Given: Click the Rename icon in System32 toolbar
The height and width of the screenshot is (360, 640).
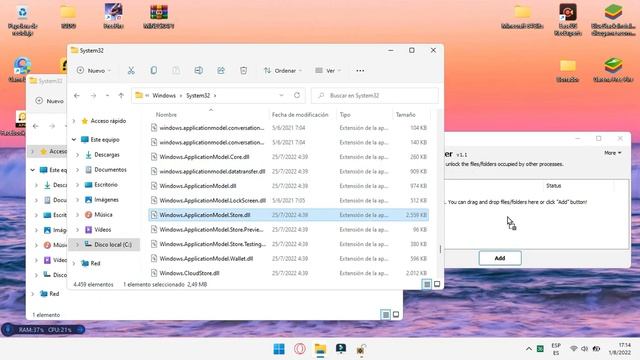Looking at the screenshot, I should click(x=198, y=71).
